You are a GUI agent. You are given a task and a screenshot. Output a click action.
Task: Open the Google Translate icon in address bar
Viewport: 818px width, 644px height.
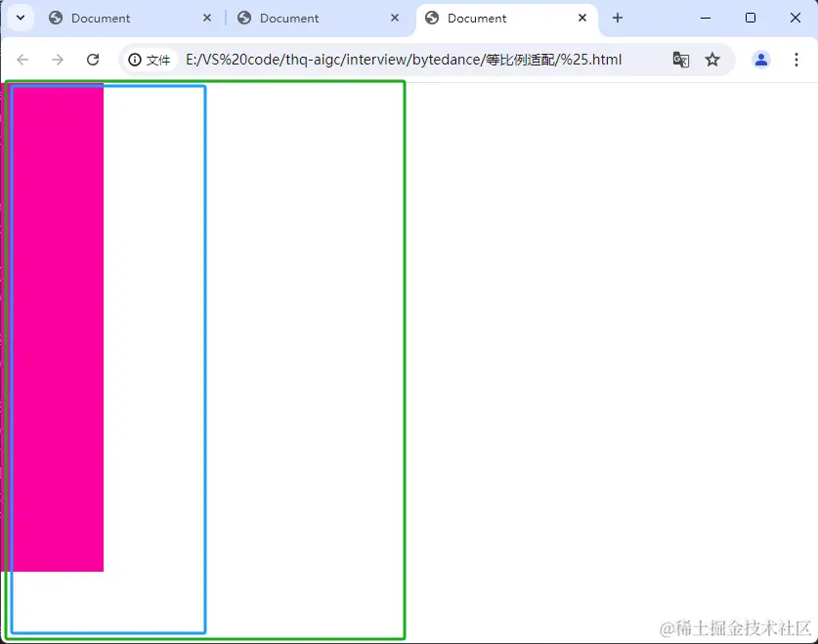pyautogui.click(x=680, y=60)
